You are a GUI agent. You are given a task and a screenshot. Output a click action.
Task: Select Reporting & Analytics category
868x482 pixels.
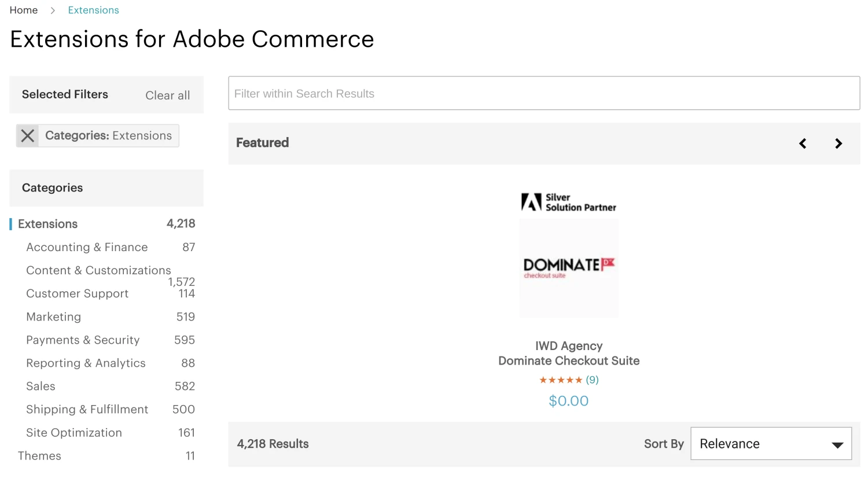[x=86, y=363]
